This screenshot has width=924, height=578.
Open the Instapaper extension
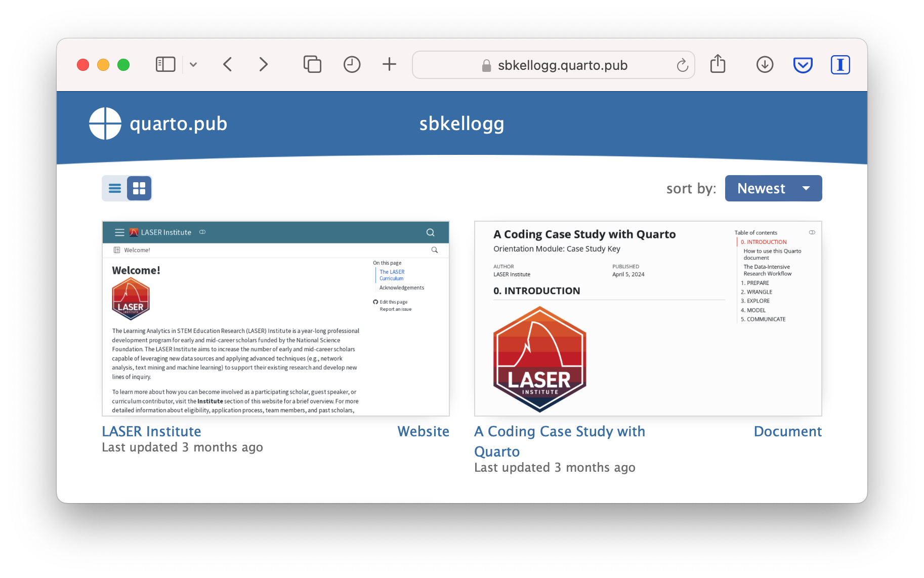click(840, 65)
